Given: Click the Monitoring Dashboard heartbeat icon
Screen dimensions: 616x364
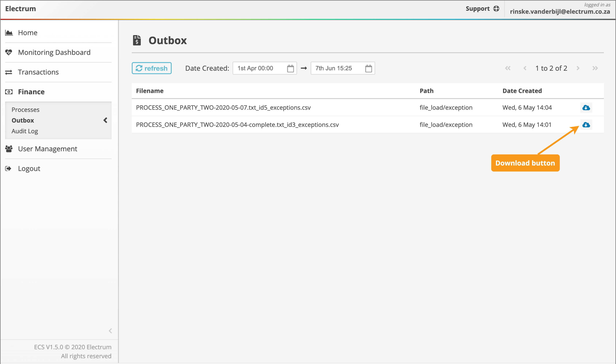Looking at the screenshot, I should coord(9,52).
